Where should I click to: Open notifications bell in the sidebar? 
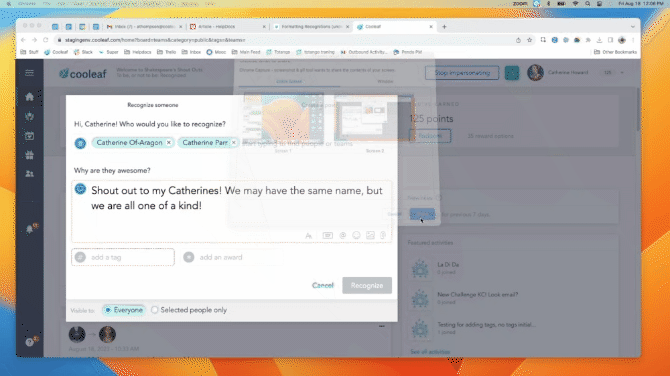pyautogui.click(x=29, y=229)
